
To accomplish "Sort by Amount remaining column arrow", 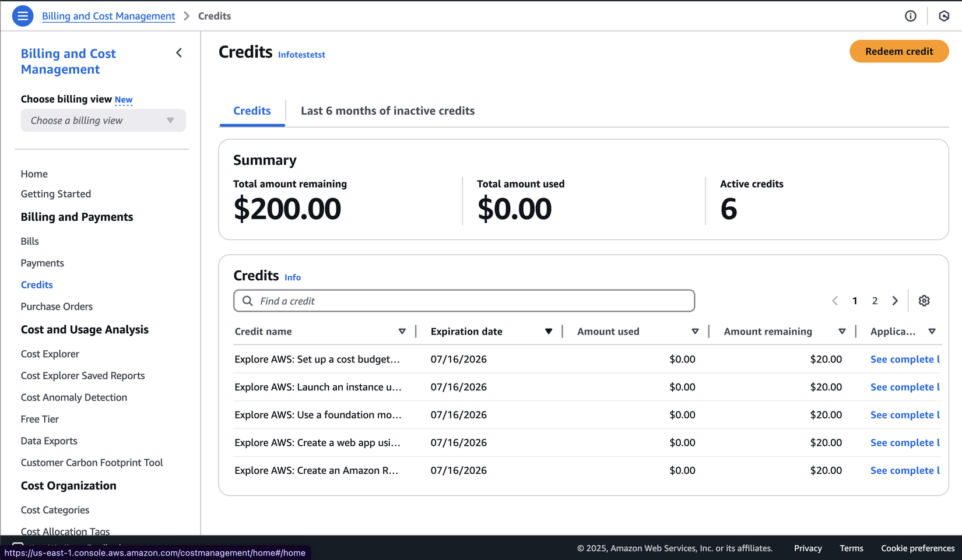I will click(x=842, y=332).
